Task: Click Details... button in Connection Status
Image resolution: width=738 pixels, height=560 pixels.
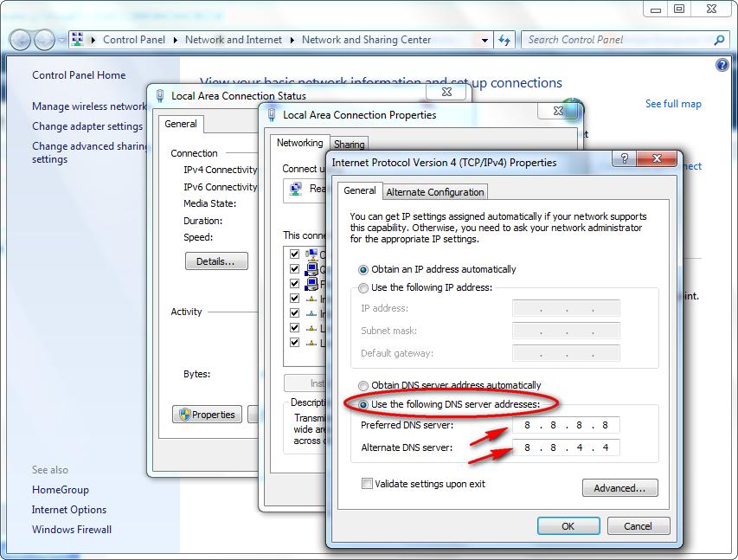Action: pyautogui.click(x=216, y=261)
